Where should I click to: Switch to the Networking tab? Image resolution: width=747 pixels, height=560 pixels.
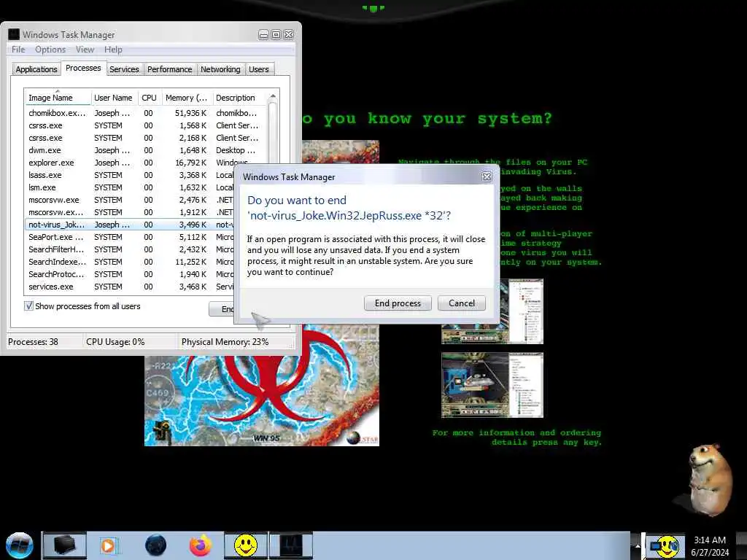coord(220,69)
